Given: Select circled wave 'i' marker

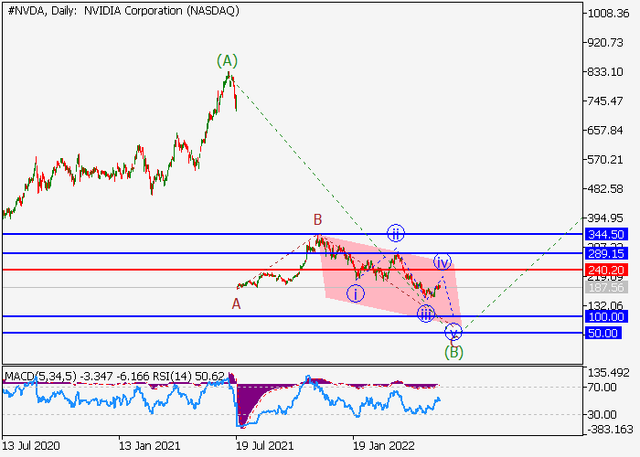Looking at the screenshot, I should [356, 294].
